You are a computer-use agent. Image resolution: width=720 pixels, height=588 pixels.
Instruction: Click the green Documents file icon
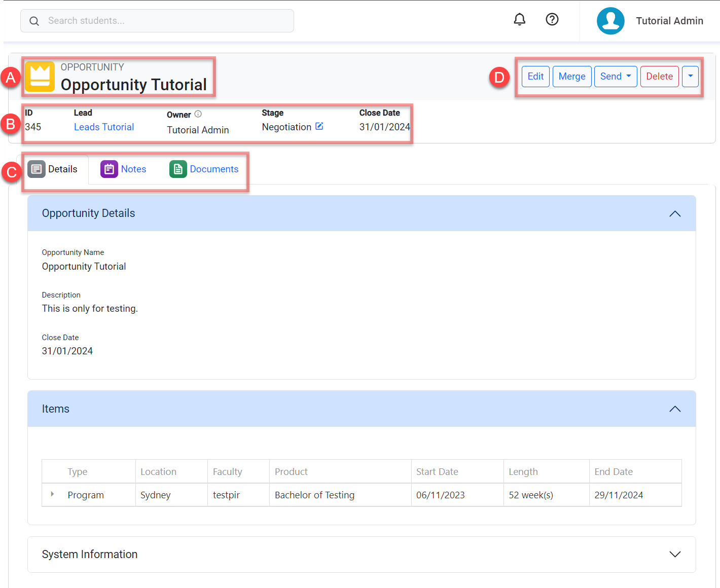(x=178, y=169)
